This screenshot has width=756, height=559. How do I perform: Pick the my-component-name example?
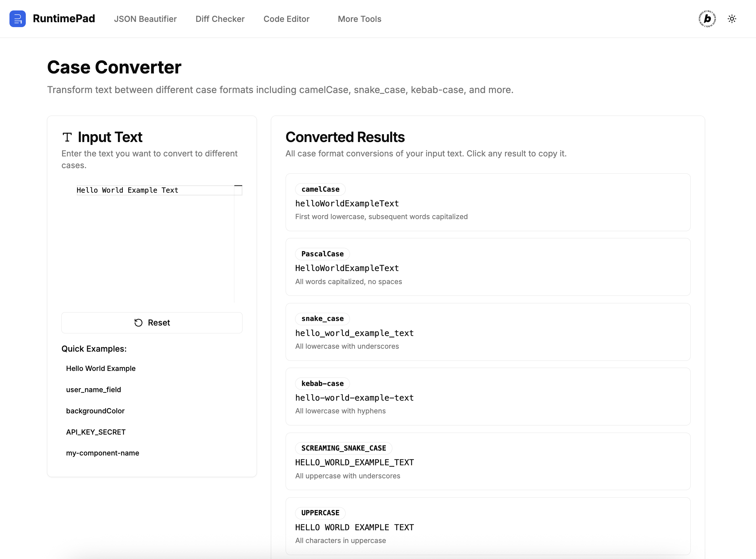click(102, 453)
